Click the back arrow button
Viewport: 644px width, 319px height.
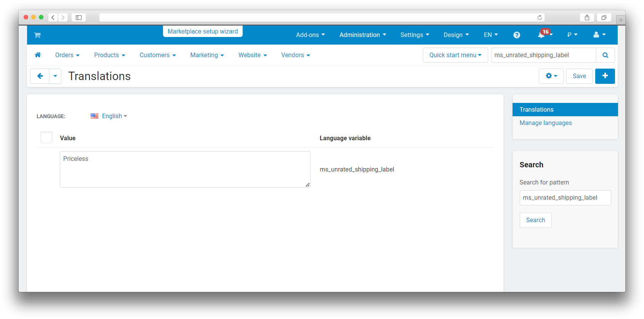[40, 76]
